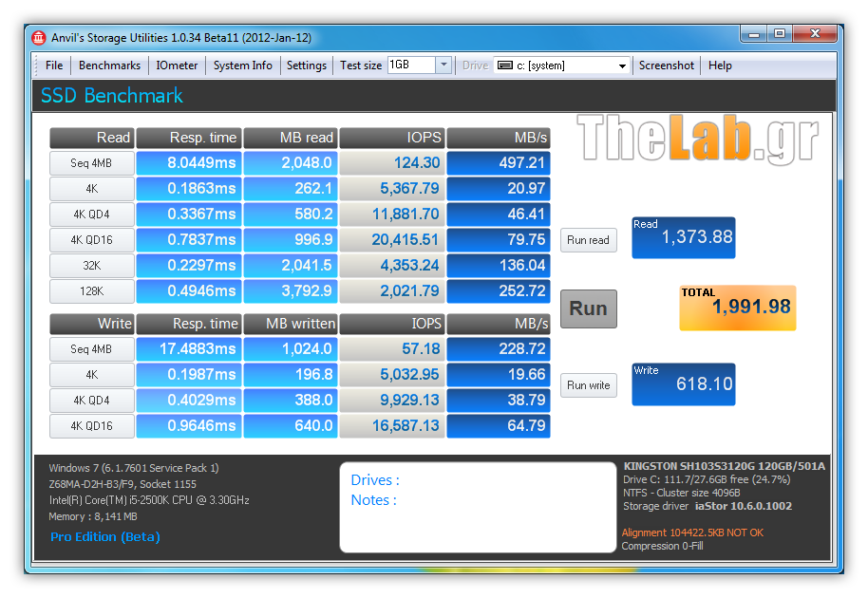Click the 17.4883ms write response time

pyautogui.click(x=189, y=349)
